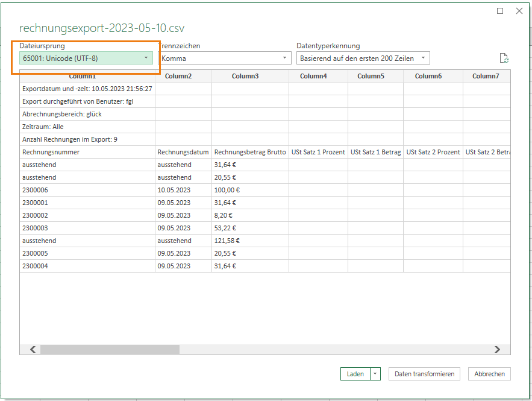Expand the Datentyperkennung dropdown
Image resolution: width=532 pixels, height=401 pixels.
click(x=363, y=58)
